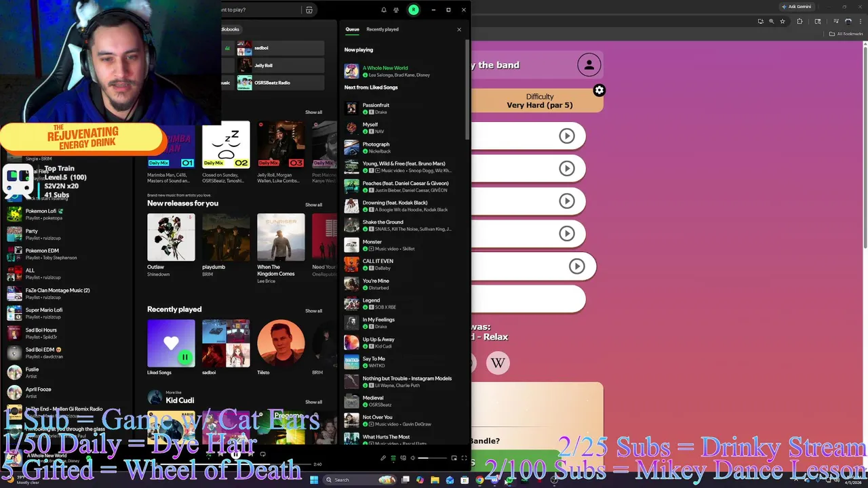Image resolution: width=868 pixels, height=488 pixels.
Task: Select Monster by Skillet in queue
Action: pyautogui.click(x=403, y=245)
